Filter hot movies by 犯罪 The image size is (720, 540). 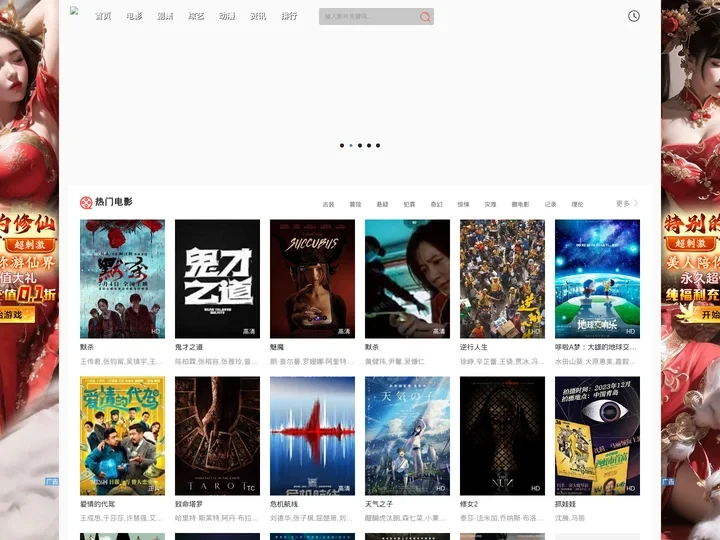tap(409, 204)
